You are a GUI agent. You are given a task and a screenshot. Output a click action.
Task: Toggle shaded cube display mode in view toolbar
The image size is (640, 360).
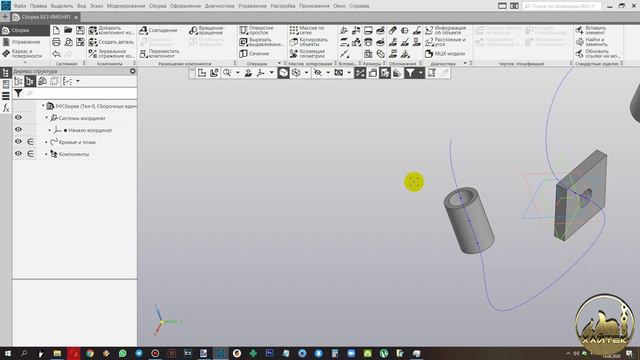click(283, 73)
